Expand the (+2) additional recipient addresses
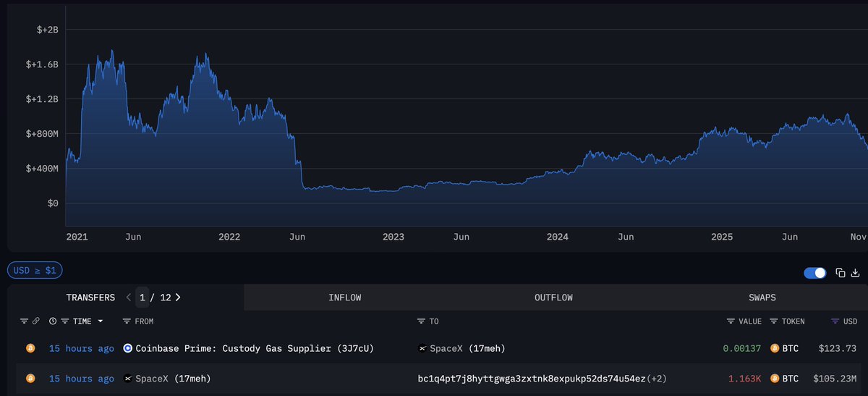 coord(658,378)
